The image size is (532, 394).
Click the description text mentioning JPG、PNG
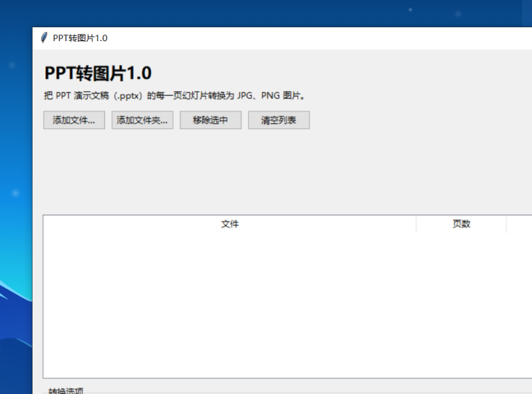pyautogui.click(x=174, y=96)
